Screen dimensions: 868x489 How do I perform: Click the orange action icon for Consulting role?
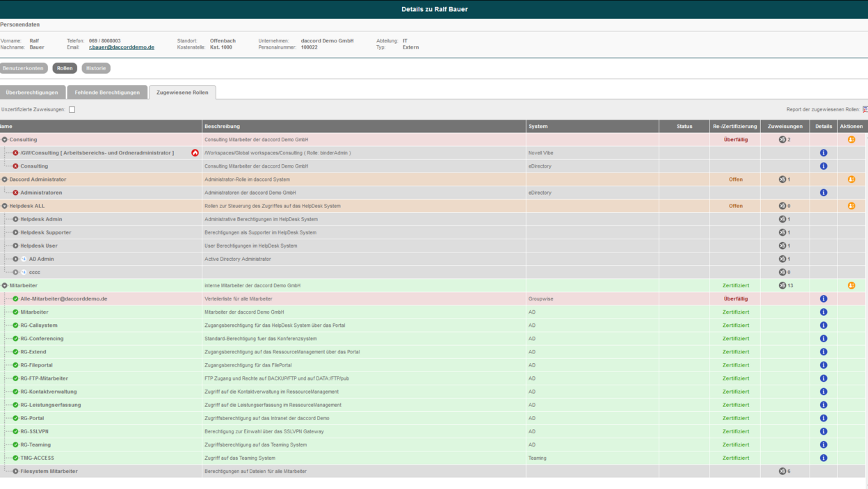coord(851,140)
